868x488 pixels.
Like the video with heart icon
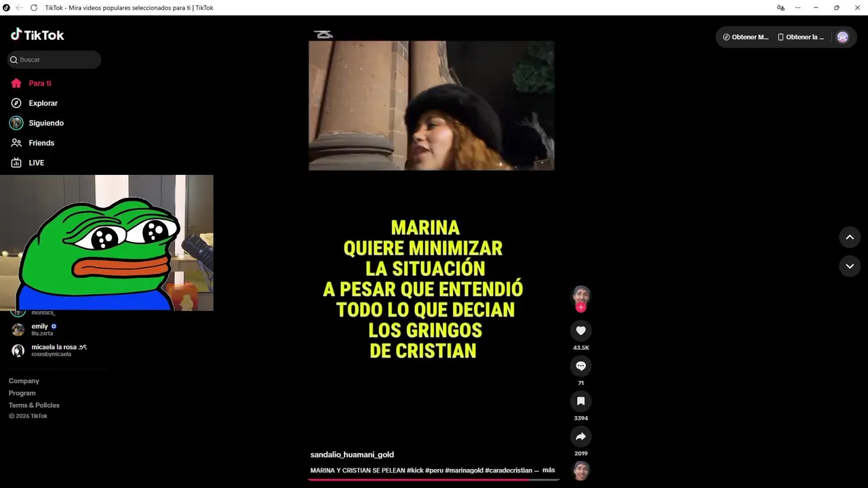tap(580, 331)
